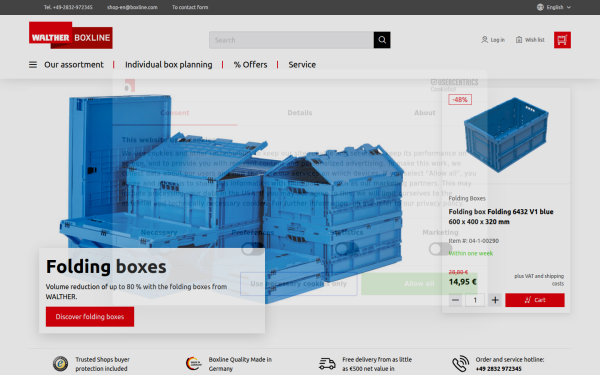Click the Folding boxes banner heading

pyautogui.click(x=106, y=267)
